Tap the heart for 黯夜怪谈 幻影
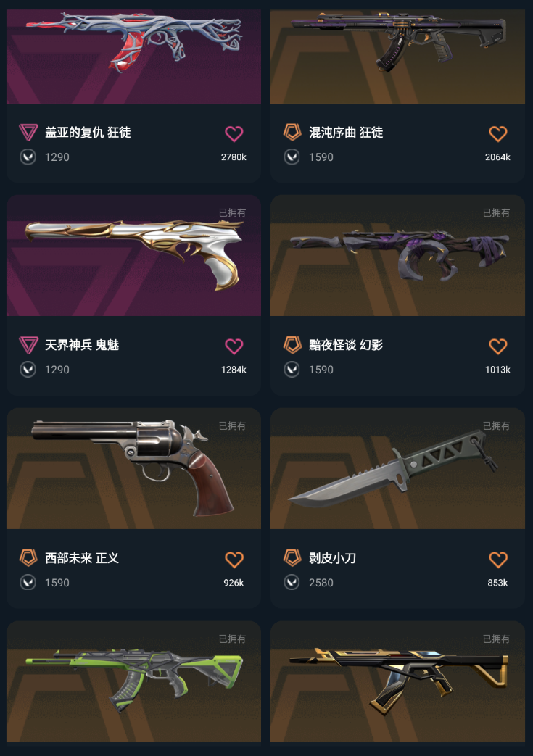Viewport: 533px width, 756px height. tap(497, 346)
